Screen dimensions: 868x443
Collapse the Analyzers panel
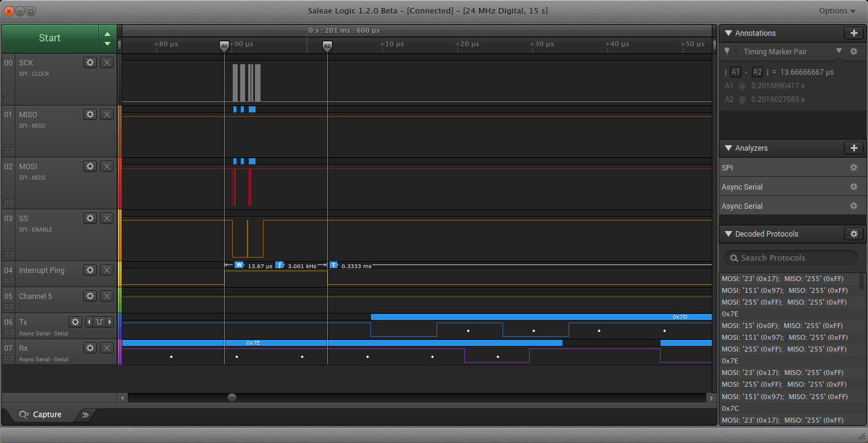pos(728,148)
